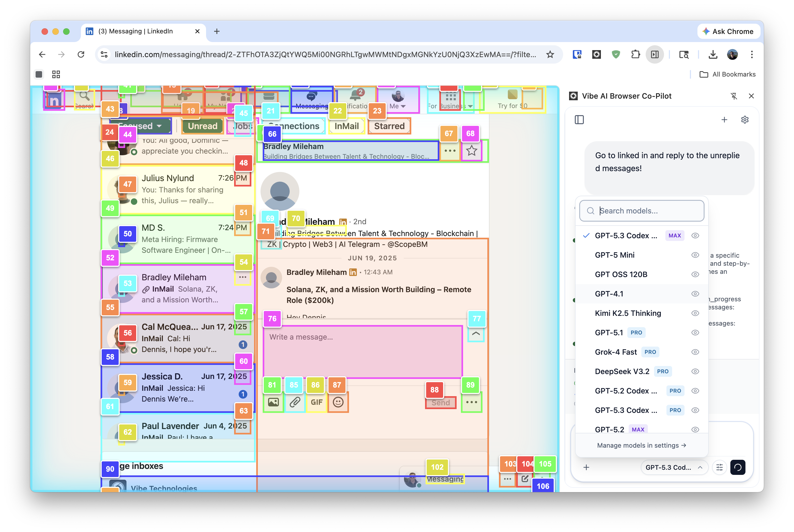Toggle visibility eye for Grok-4 Fast
Screen dimensions: 794x532
(x=695, y=352)
